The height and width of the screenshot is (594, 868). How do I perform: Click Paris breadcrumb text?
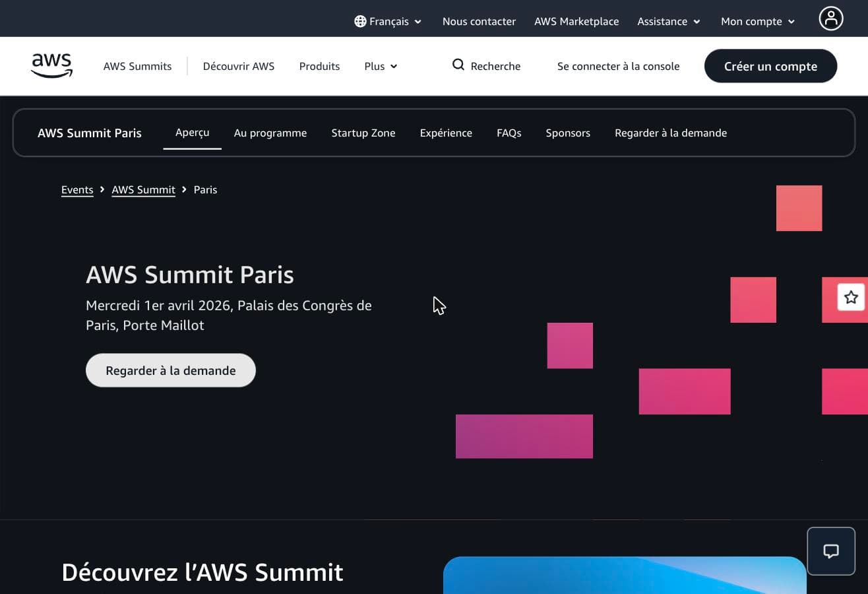coord(205,190)
